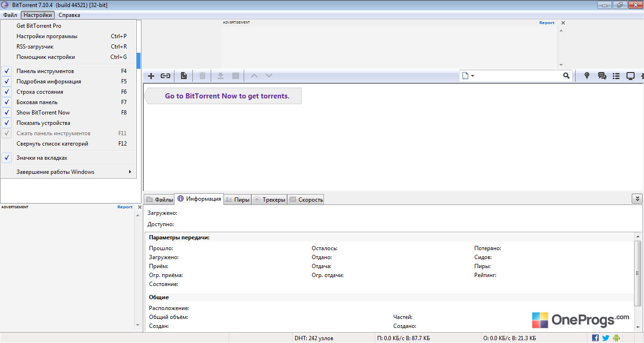Click the green Android icon in the status bar
644x343 pixels.
click(x=616, y=338)
